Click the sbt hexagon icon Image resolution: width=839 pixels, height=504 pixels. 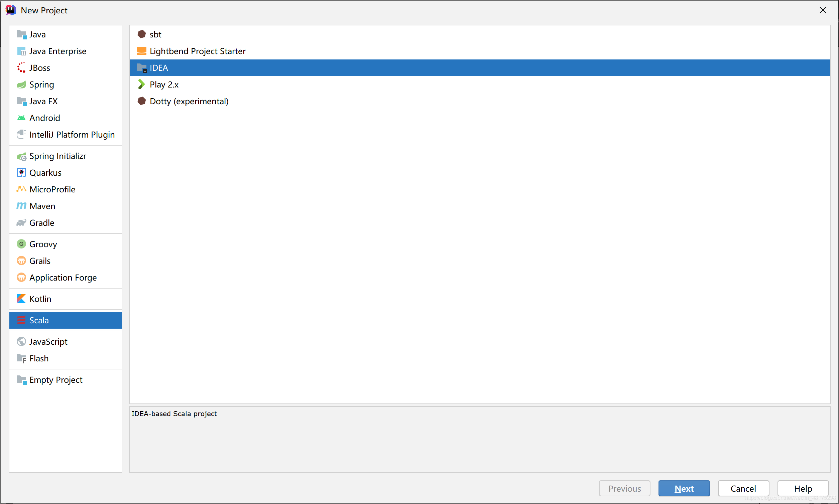[142, 34]
